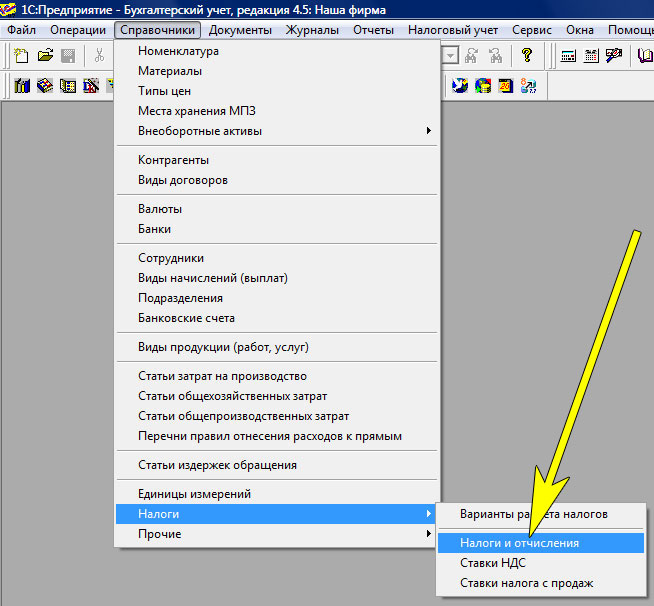The width and height of the screenshot is (654, 606).
Task: Expand the Прочие submenu arrow
Action: 428,533
